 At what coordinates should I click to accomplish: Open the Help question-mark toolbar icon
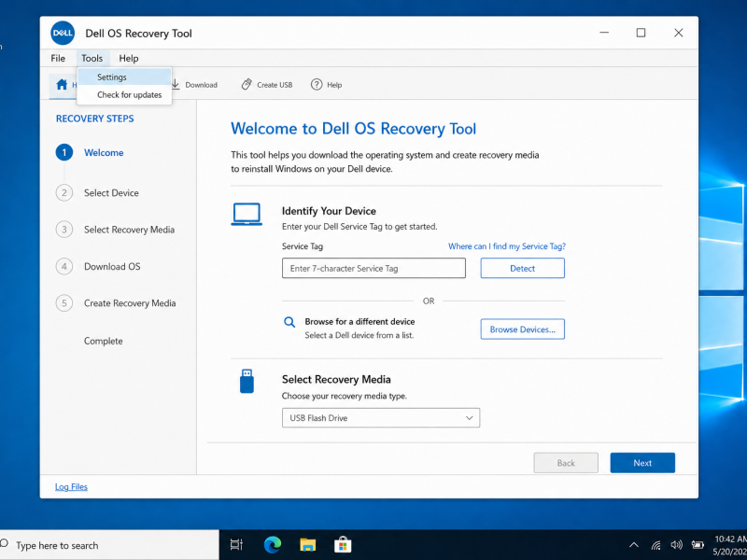317,84
